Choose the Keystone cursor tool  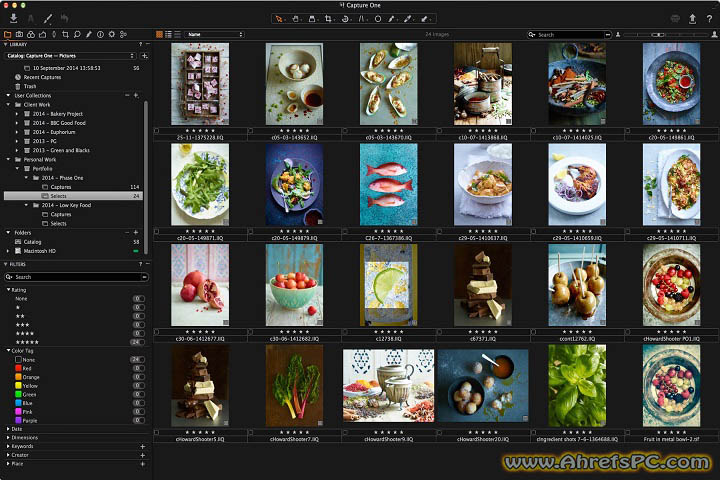tap(362, 19)
